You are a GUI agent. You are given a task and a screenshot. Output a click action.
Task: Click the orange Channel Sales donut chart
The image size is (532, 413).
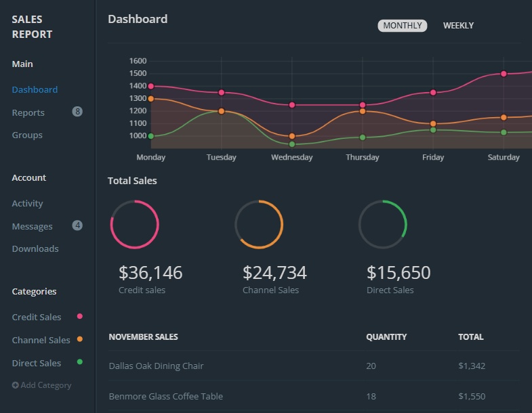(259, 224)
